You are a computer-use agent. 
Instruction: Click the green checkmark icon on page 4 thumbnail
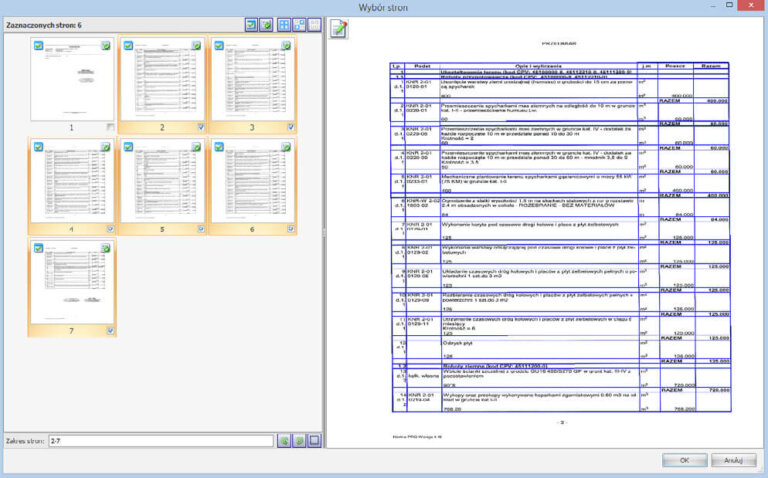coord(106,147)
